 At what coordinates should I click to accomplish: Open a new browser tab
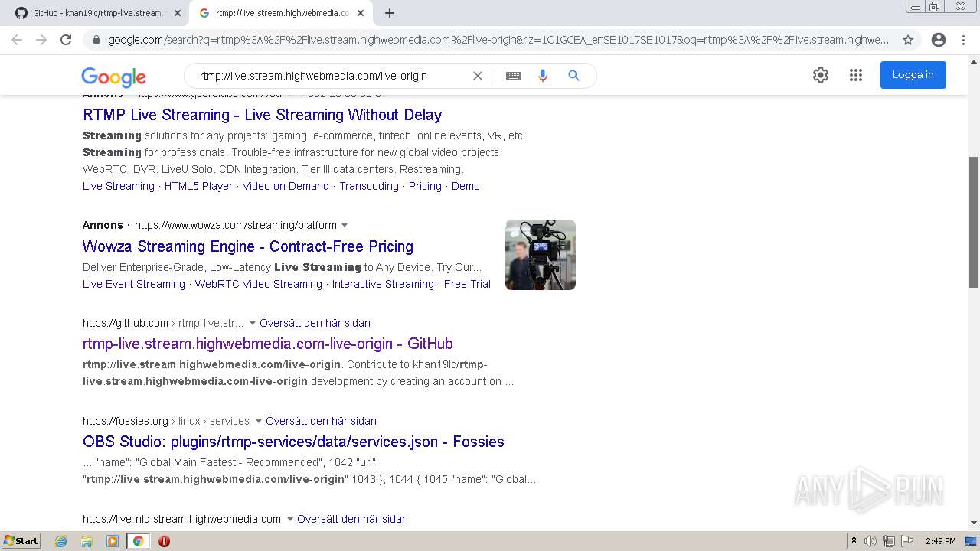[390, 13]
